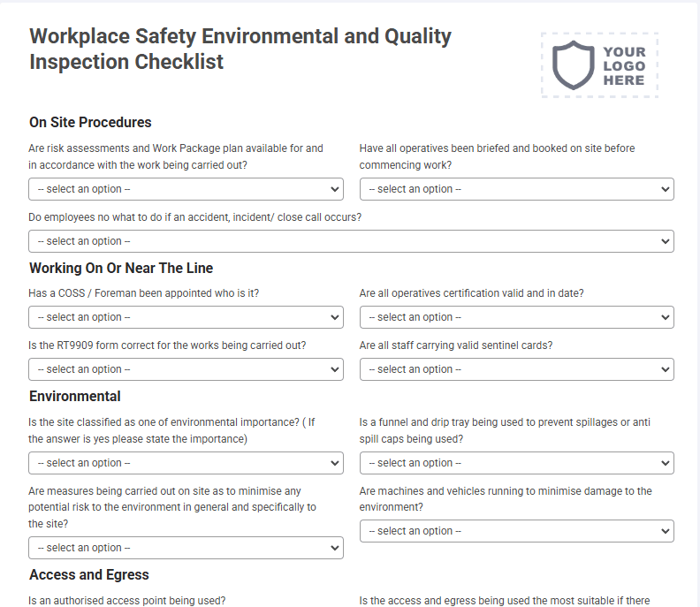Viewport: 700px width, 607px height.
Task: Open the COSS / Foreman appointed dropdown
Action: pyautogui.click(x=186, y=317)
